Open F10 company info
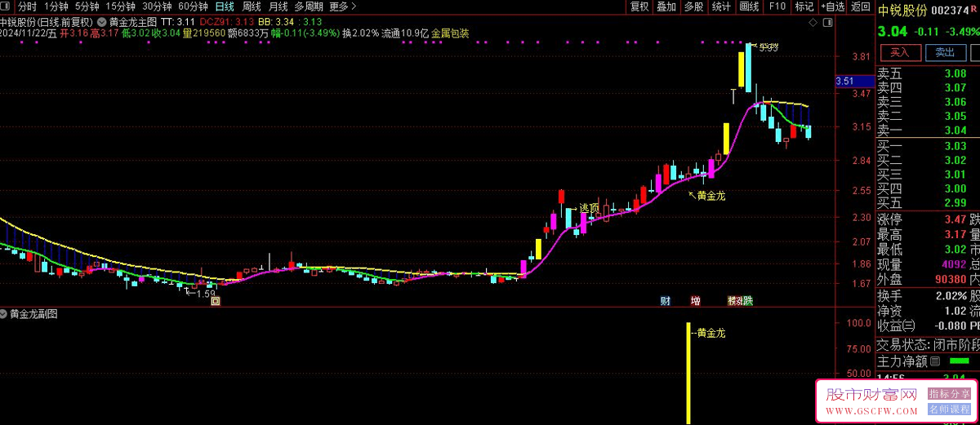980x425 pixels. pyautogui.click(x=777, y=7)
